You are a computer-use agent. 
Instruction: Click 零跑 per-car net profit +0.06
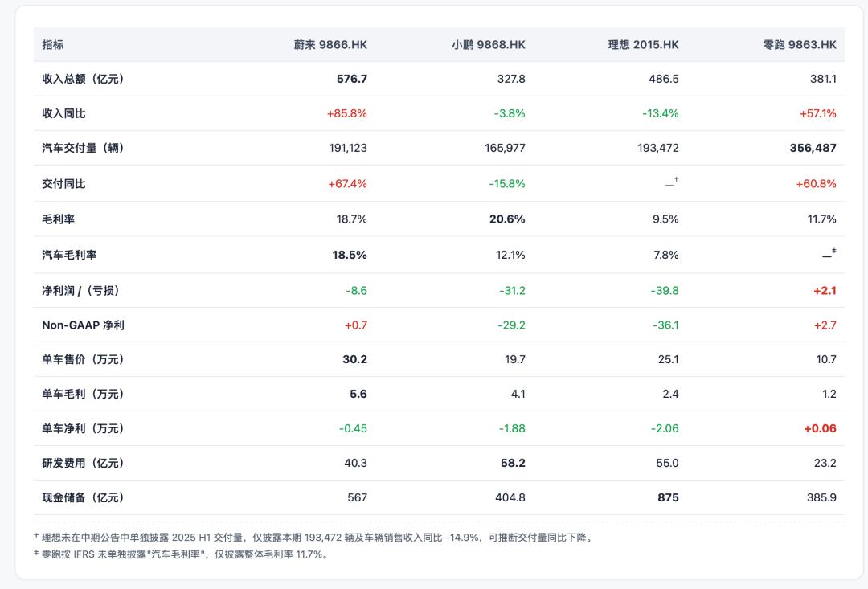point(820,428)
